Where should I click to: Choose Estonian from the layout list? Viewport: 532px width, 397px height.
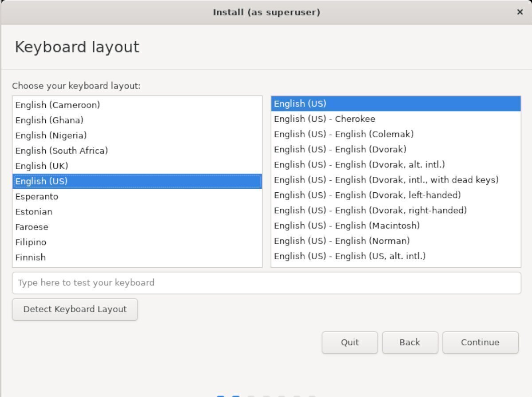[34, 211]
